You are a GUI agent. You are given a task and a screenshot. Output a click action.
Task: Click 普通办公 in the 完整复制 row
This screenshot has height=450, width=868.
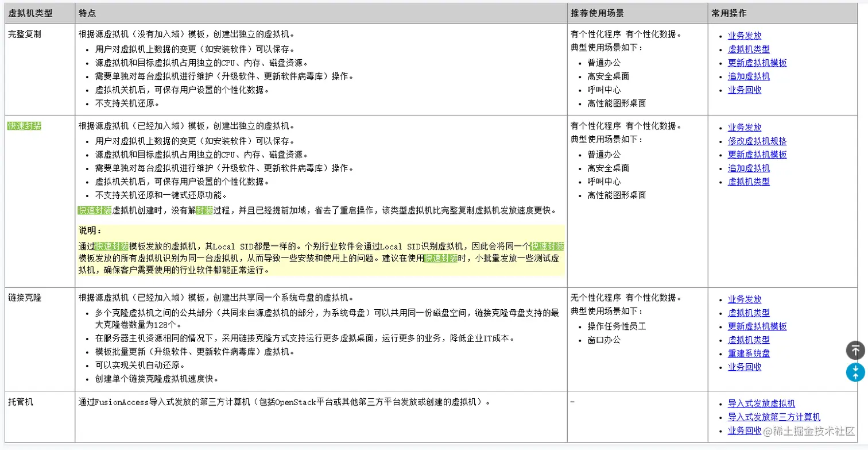pyautogui.click(x=604, y=63)
